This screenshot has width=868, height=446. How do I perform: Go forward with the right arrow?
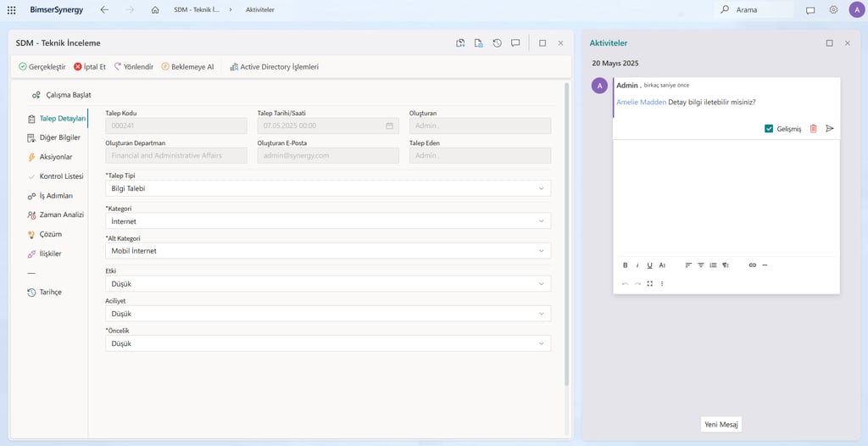point(130,10)
